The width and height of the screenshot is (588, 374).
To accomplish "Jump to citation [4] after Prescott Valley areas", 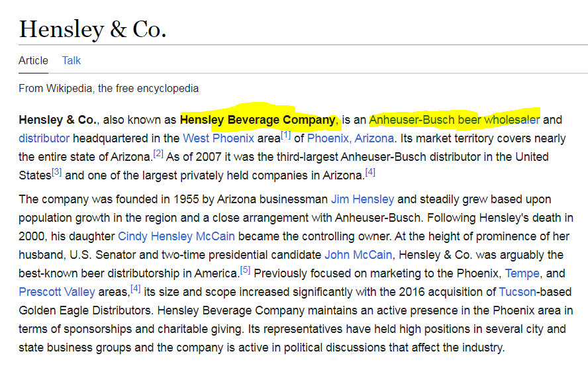I will pos(135,289).
